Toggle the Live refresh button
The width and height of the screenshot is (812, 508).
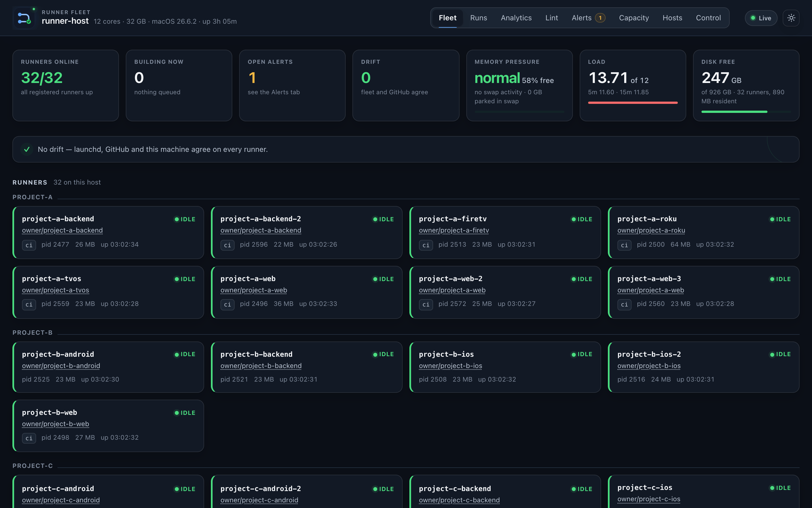[761, 18]
